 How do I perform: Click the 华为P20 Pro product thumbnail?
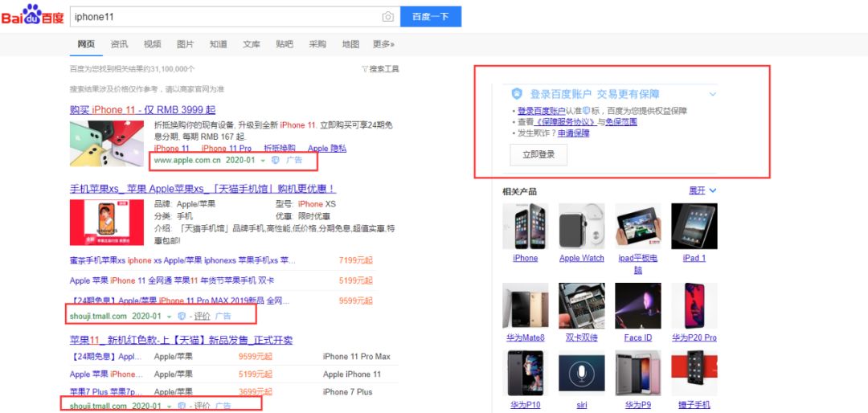tap(694, 305)
